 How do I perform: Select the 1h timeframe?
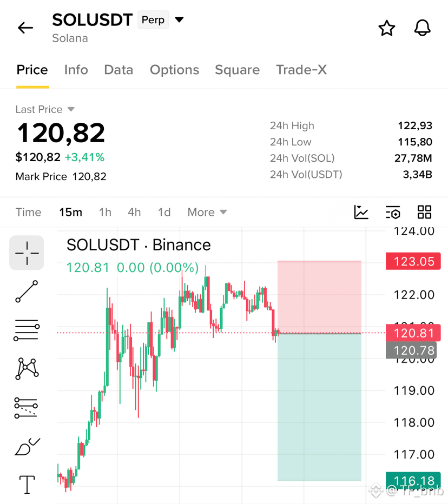tap(105, 212)
